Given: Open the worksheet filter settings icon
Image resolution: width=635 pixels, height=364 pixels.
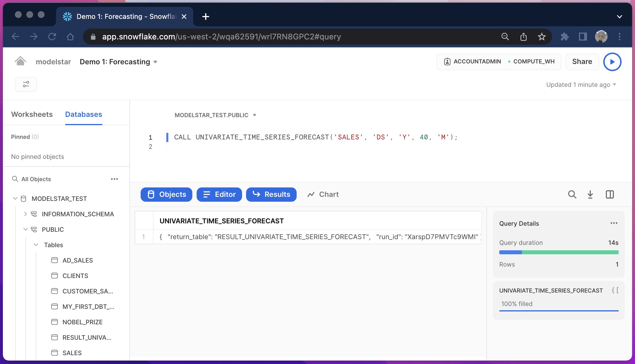Looking at the screenshot, I should [x=26, y=84].
